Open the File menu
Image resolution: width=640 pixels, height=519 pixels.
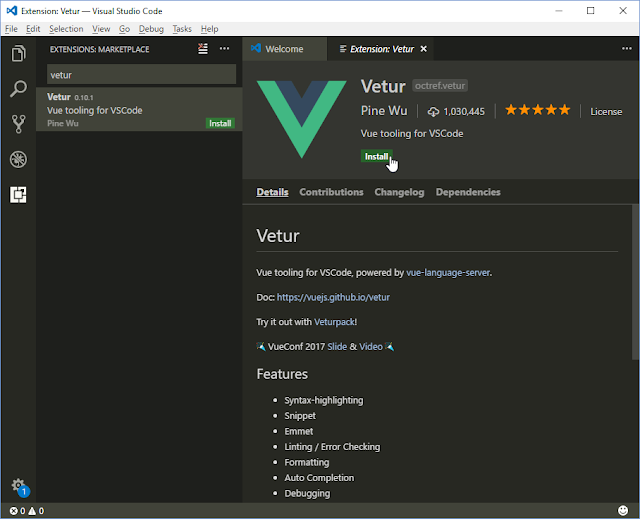[x=11, y=29]
